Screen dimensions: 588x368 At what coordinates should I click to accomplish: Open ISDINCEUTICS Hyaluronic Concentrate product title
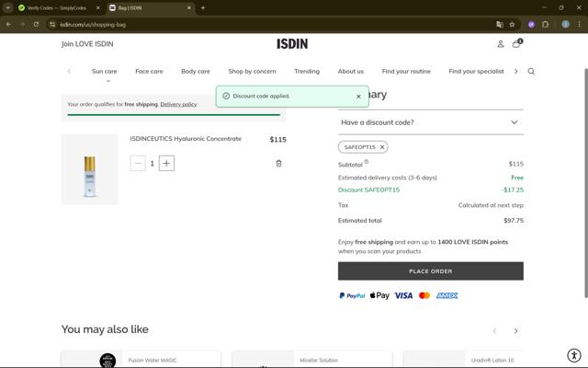[x=186, y=139]
